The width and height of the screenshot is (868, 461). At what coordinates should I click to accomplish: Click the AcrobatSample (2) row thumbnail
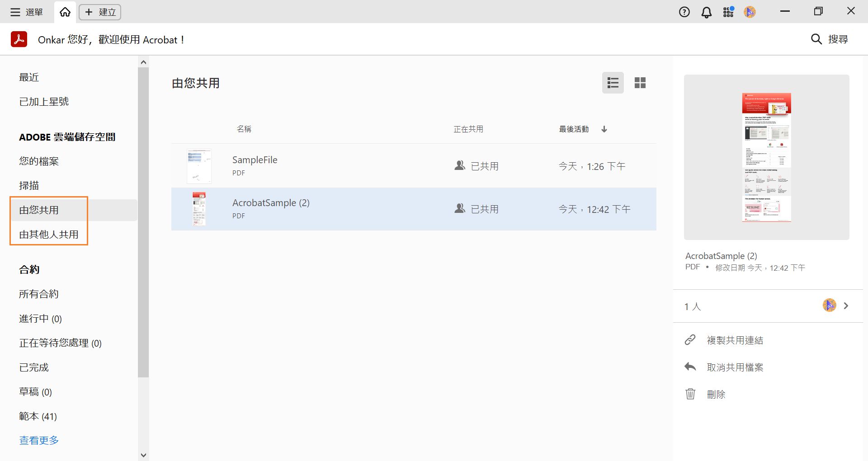[199, 209]
